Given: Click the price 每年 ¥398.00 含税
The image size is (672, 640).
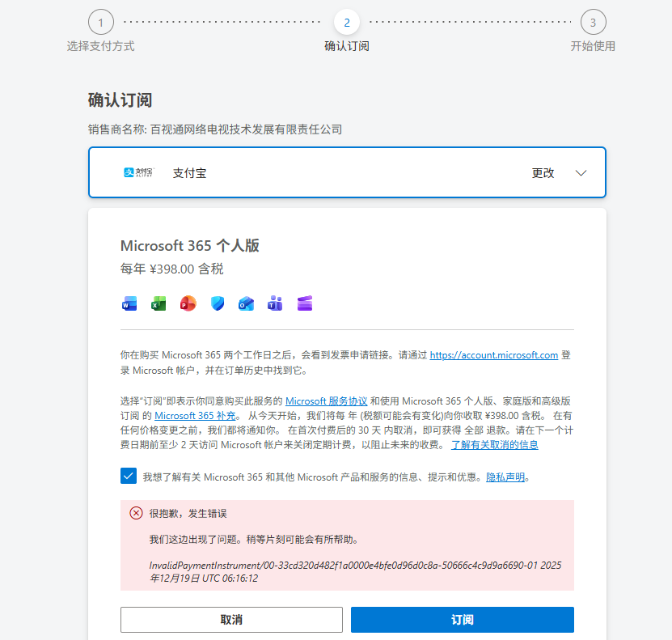Looking at the screenshot, I should coord(172,269).
